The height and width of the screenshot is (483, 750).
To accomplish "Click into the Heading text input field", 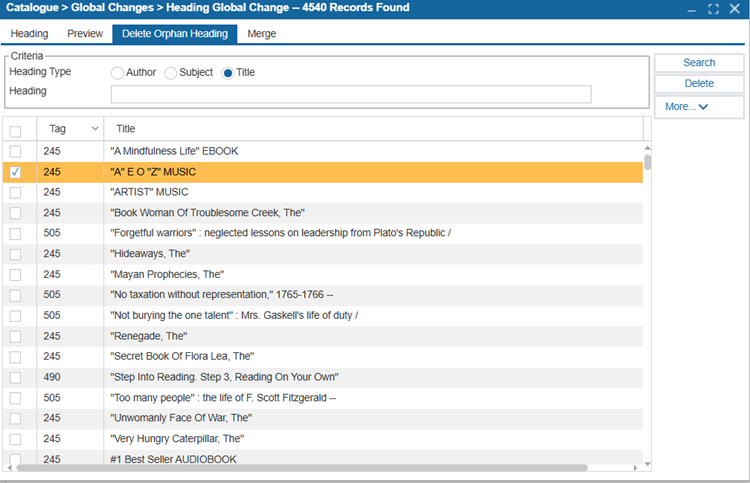I will (351, 94).
